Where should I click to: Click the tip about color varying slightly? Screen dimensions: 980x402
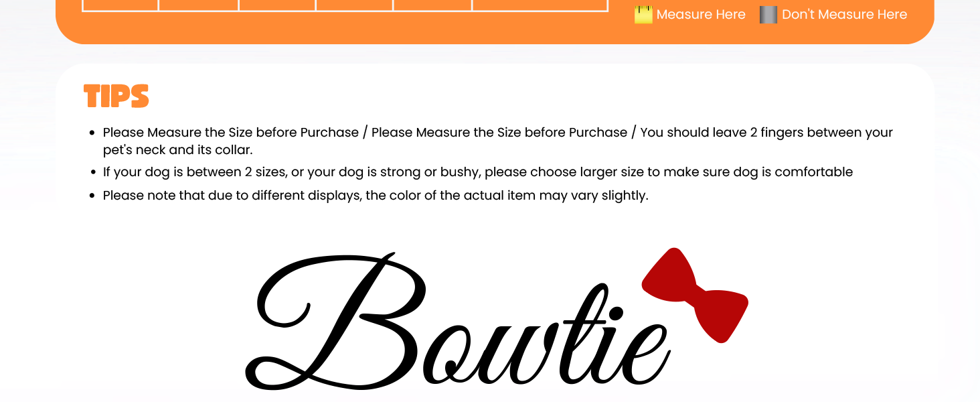click(375, 196)
